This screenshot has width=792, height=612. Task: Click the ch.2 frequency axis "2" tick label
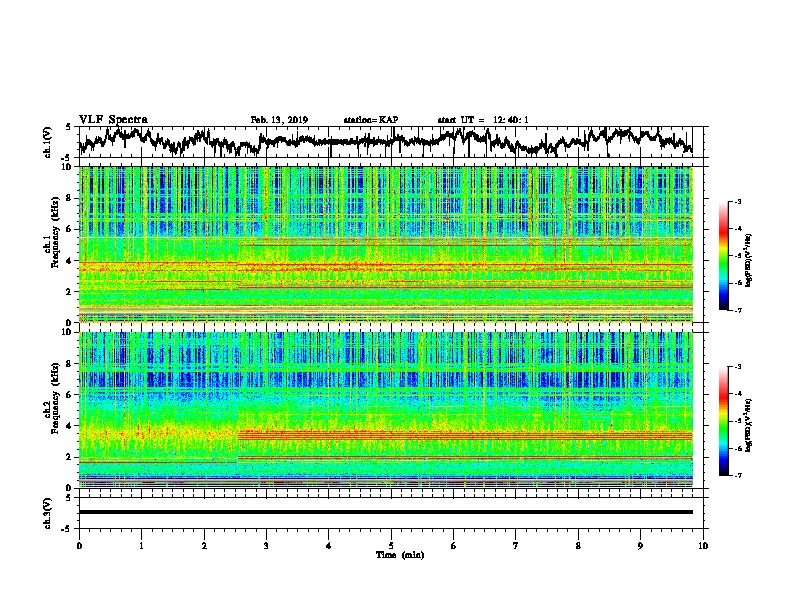pyautogui.click(x=69, y=457)
